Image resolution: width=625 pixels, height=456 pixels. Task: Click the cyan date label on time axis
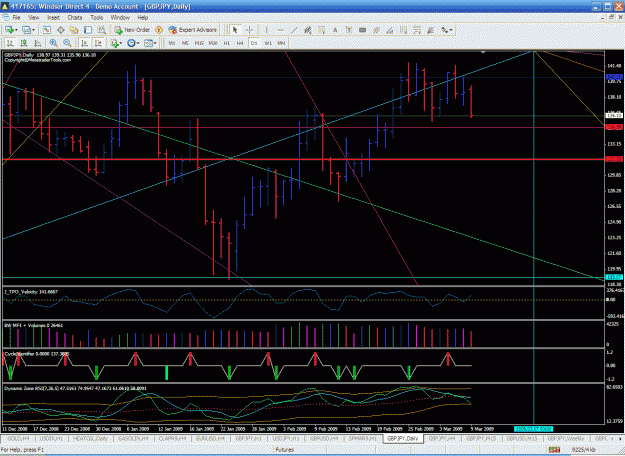click(x=533, y=429)
